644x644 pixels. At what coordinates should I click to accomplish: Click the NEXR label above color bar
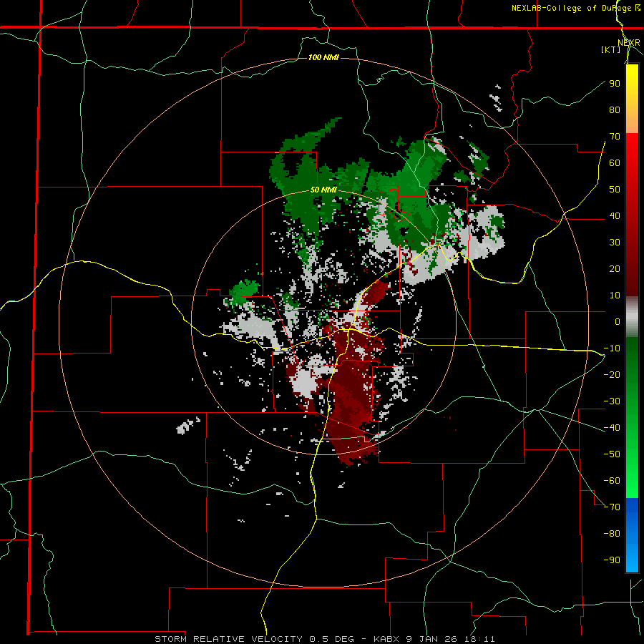(x=628, y=43)
